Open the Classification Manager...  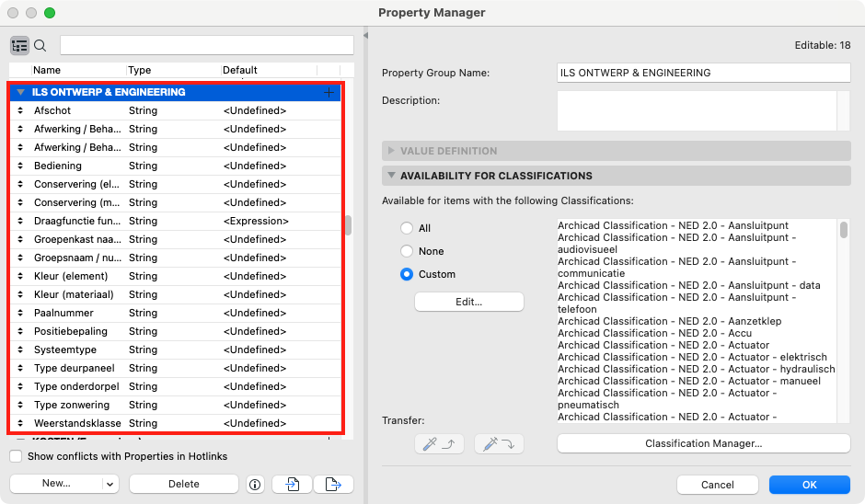(x=703, y=443)
